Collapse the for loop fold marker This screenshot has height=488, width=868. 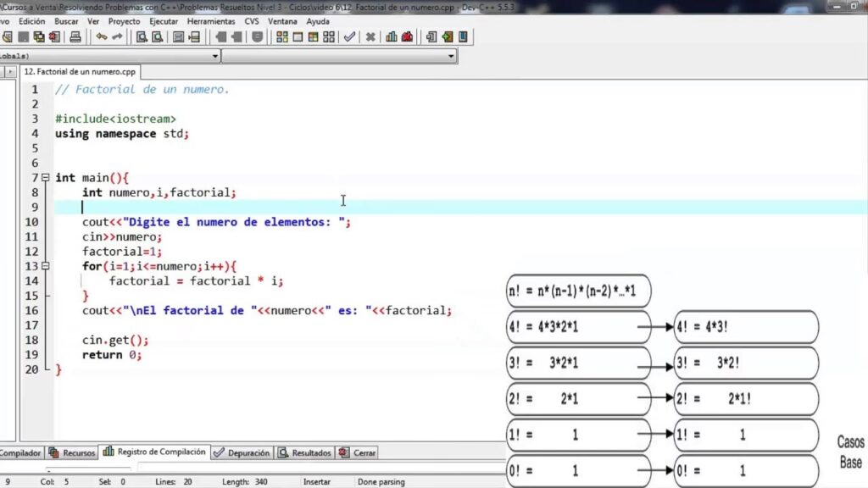pyautogui.click(x=44, y=267)
